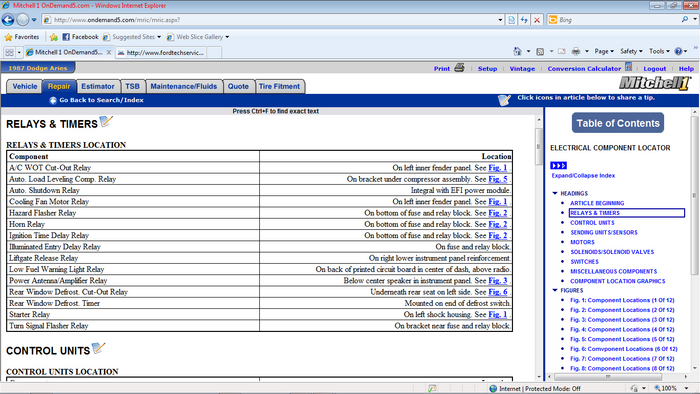Click the Home toolbar icon

tap(517, 51)
